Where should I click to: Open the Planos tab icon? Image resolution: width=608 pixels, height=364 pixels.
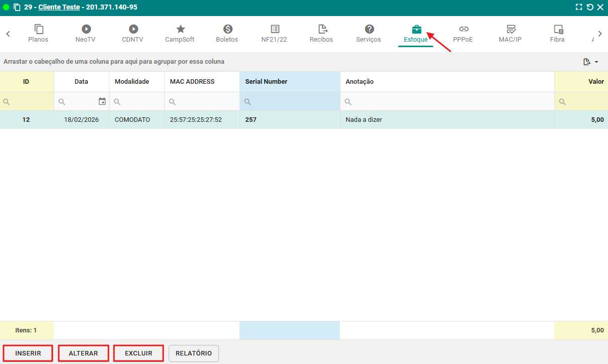(x=39, y=30)
